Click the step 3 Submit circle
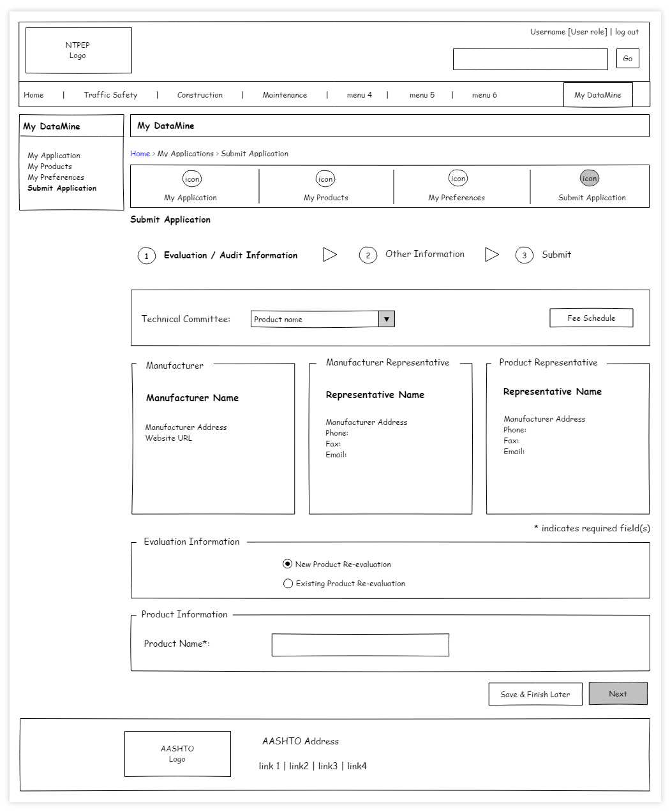The image size is (670, 812). pyautogui.click(x=524, y=255)
